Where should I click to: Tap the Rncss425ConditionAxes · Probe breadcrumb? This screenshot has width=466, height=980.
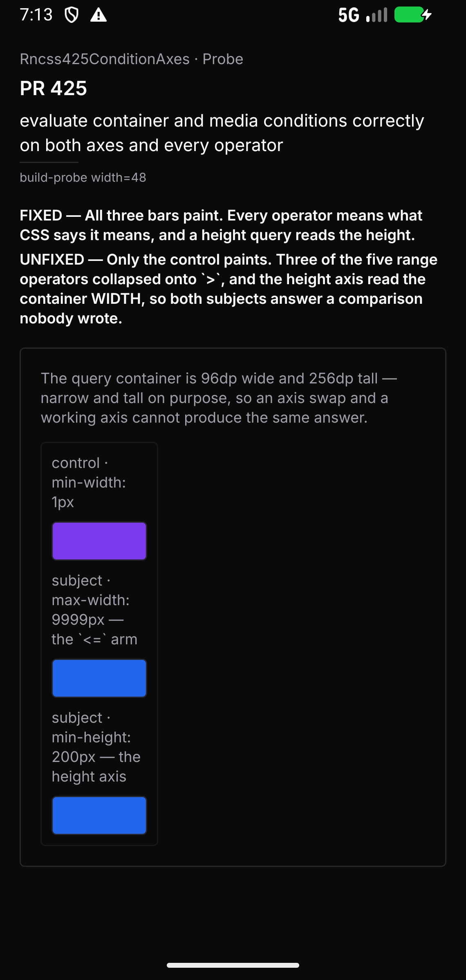click(x=132, y=59)
